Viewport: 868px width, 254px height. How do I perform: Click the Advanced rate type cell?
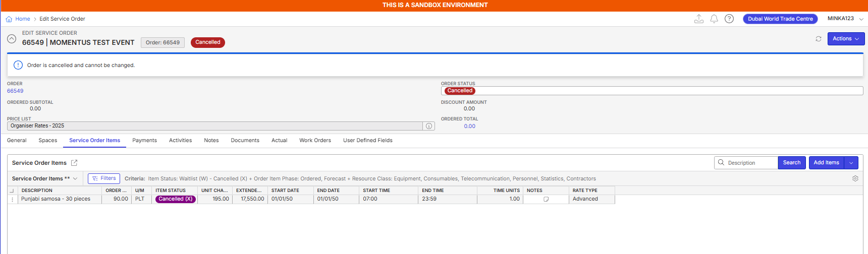pyautogui.click(x=592, y=199)
